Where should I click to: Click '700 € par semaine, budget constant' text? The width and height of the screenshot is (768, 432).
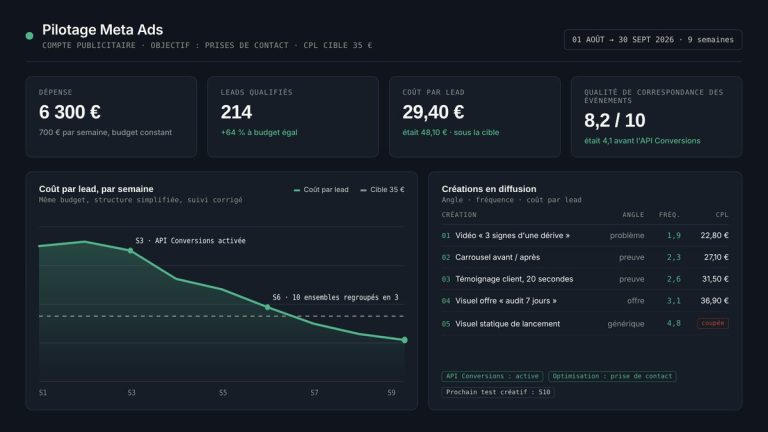pos(105,132)
